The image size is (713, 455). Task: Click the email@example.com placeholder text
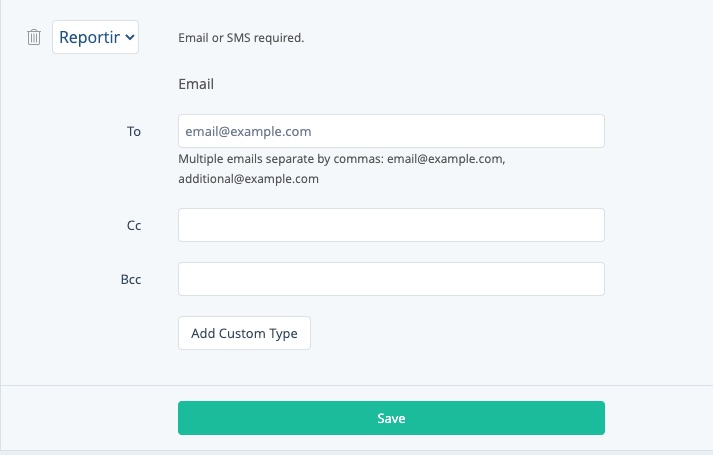pos(248,131)
